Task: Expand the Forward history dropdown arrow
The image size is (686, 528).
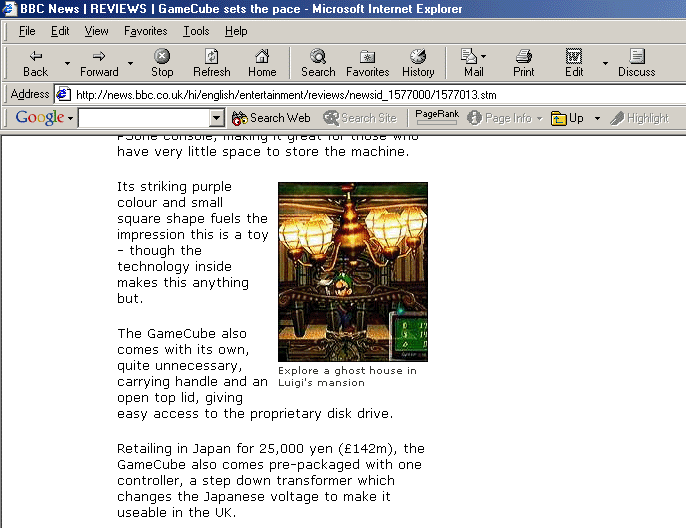Action: coord(130,63)
